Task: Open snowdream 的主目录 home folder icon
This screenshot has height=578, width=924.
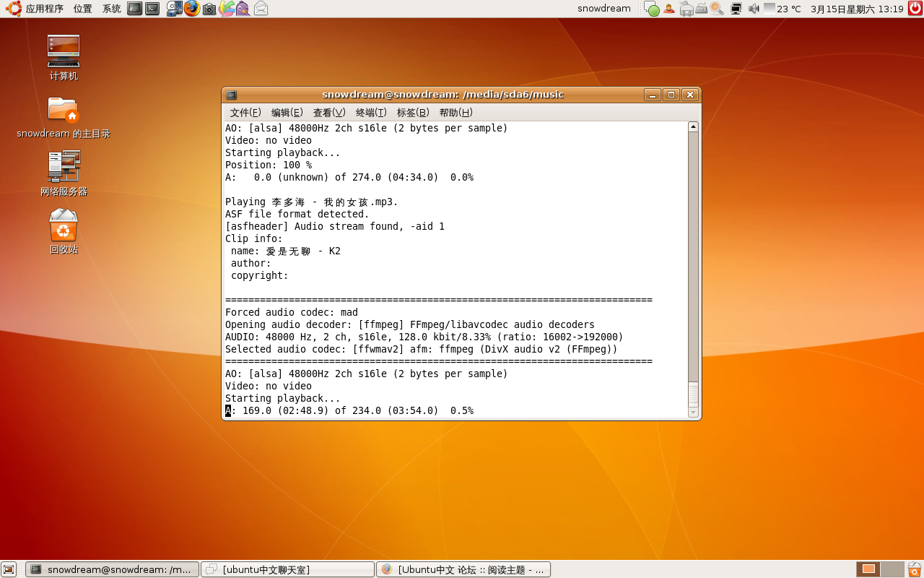Action: click(64, 117)
